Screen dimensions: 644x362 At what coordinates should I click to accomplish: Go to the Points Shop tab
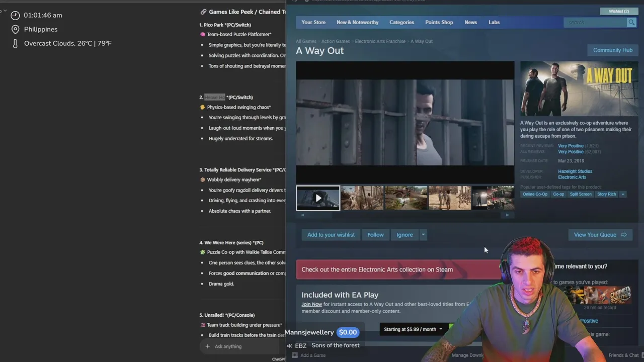(439, 22)
